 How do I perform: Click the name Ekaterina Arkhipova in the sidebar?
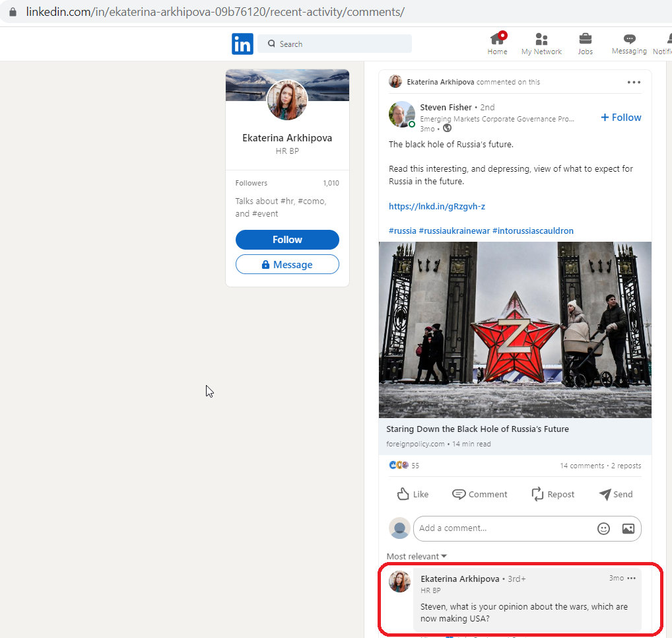(287, 137)
